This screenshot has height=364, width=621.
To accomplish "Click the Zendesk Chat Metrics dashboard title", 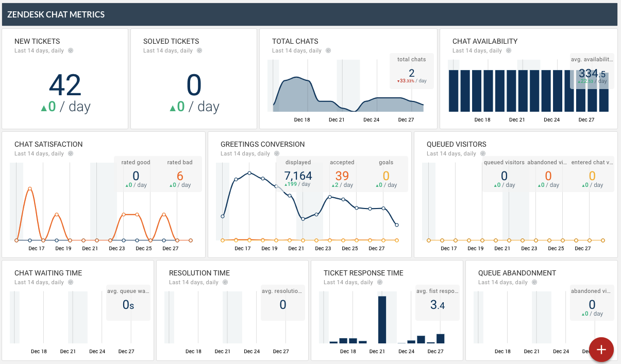I will pos(56,14).
